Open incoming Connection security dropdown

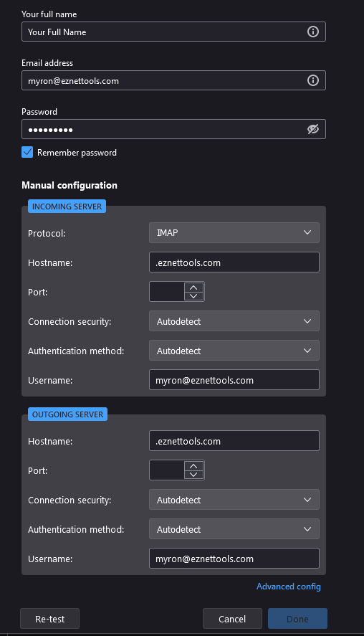[234, 321]
